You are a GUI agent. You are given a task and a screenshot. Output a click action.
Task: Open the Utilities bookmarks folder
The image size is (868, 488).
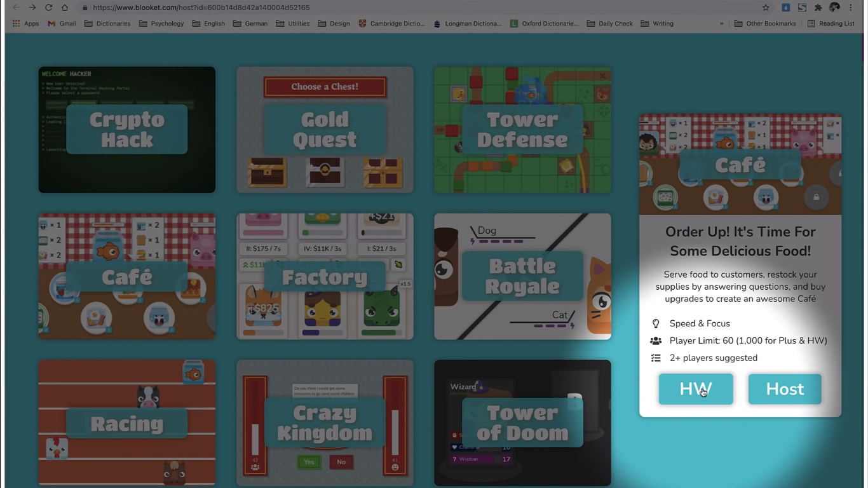293,24
